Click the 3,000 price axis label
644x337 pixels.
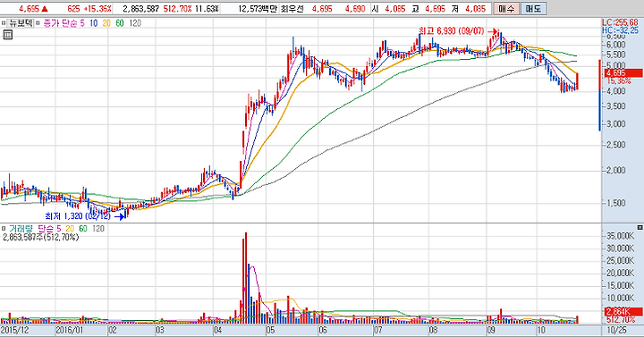(x=615, y=124)
